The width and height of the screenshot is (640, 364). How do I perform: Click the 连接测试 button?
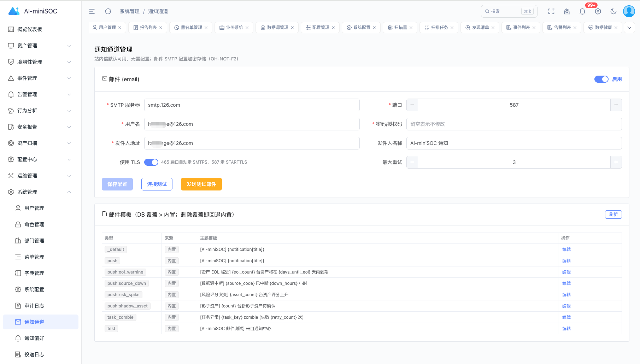157,184
